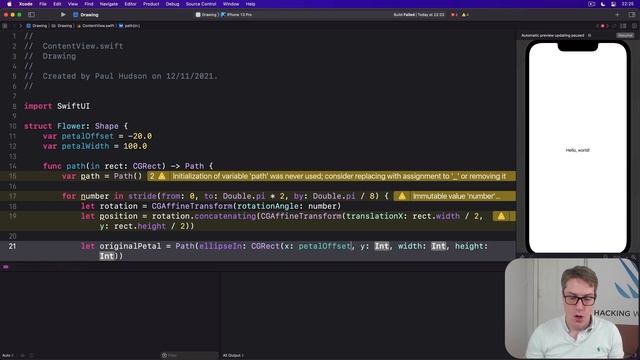Click the warning on line 15 about 'path'
The image size is (640, 360).
pos(339,176)
